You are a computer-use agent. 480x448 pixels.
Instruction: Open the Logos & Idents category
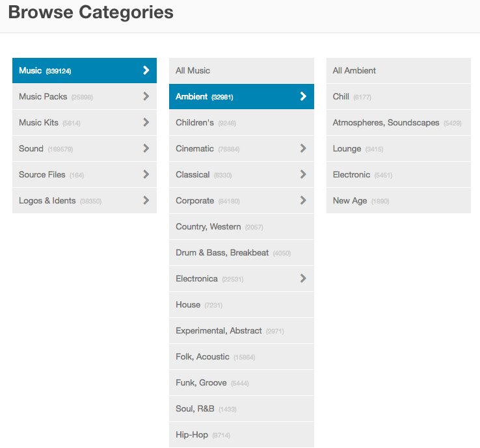(85, 200)
